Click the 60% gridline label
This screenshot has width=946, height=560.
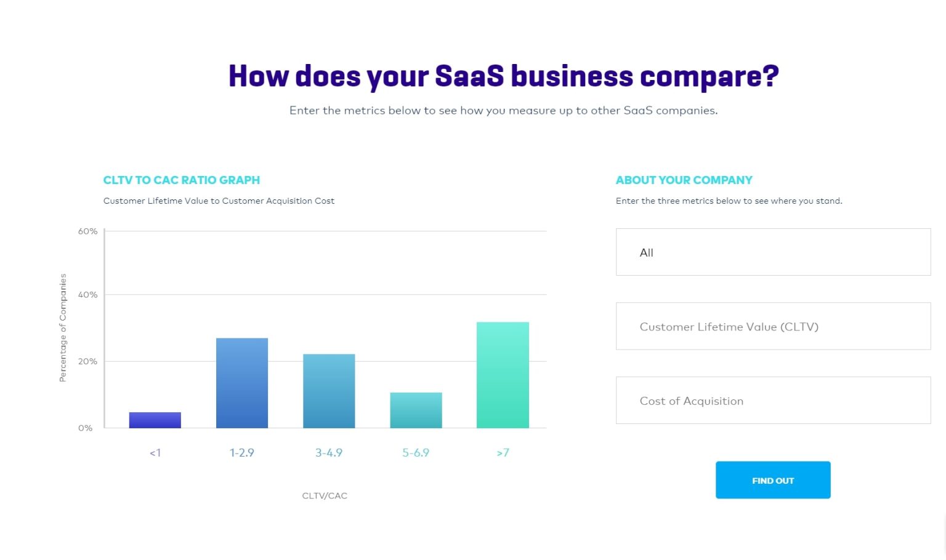pyautogui.click(x=87, y=231)
